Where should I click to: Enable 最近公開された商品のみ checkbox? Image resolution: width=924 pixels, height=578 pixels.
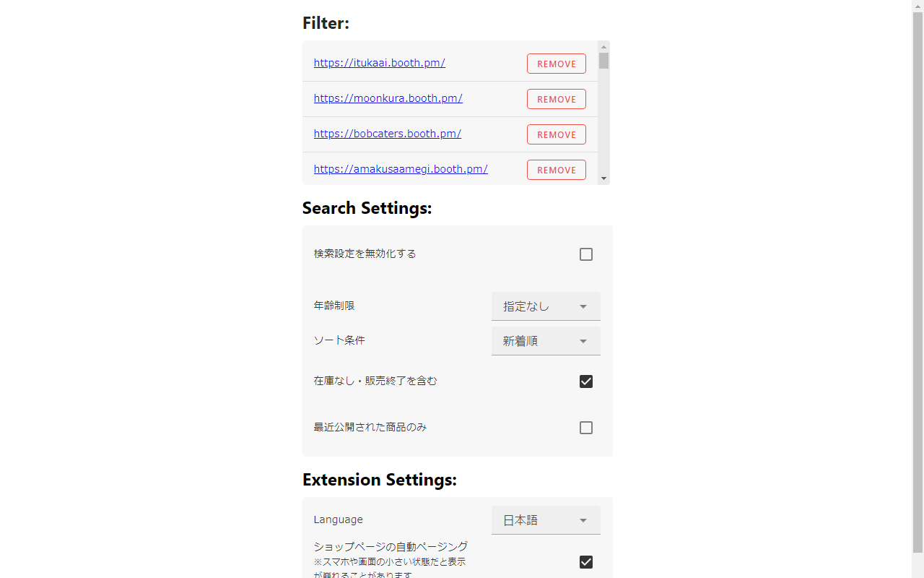point(586,428)
